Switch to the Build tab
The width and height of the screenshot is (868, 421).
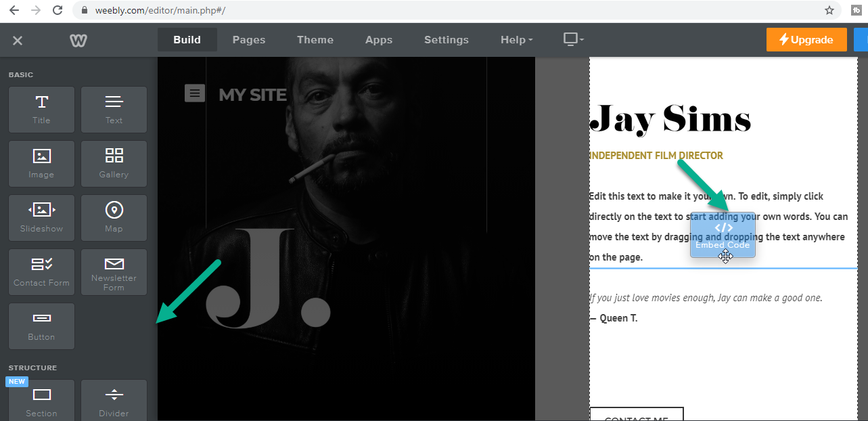click(187, 40)
